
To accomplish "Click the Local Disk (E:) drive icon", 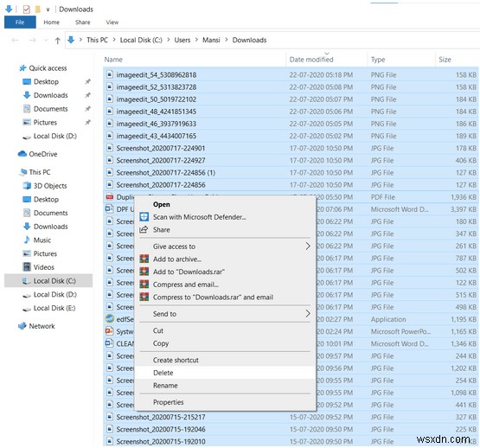I will tap(27, 309).
